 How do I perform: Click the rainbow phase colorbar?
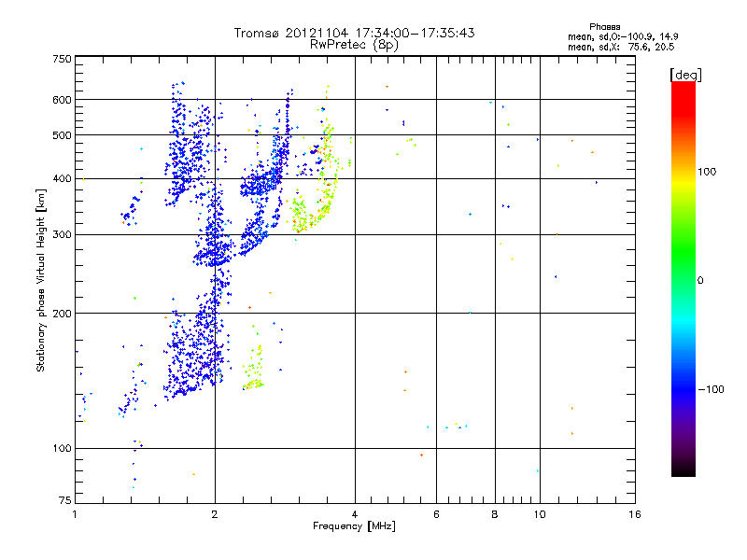[684, 278]
